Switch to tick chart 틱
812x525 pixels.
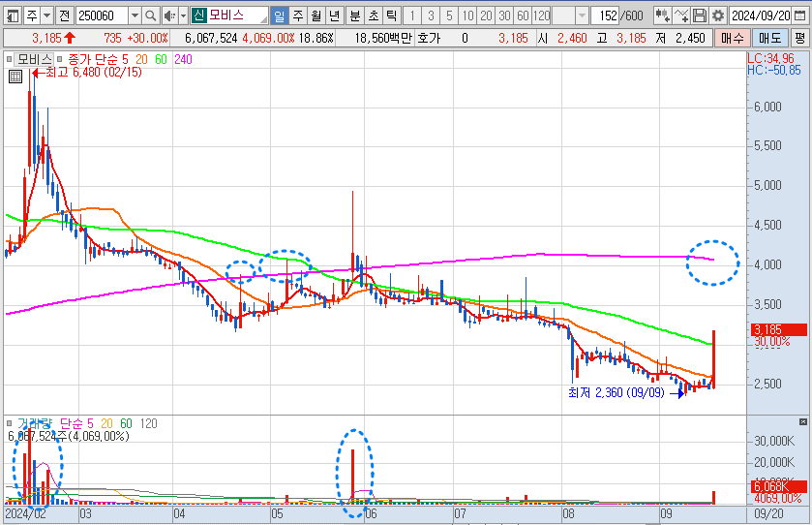[392, 16]
